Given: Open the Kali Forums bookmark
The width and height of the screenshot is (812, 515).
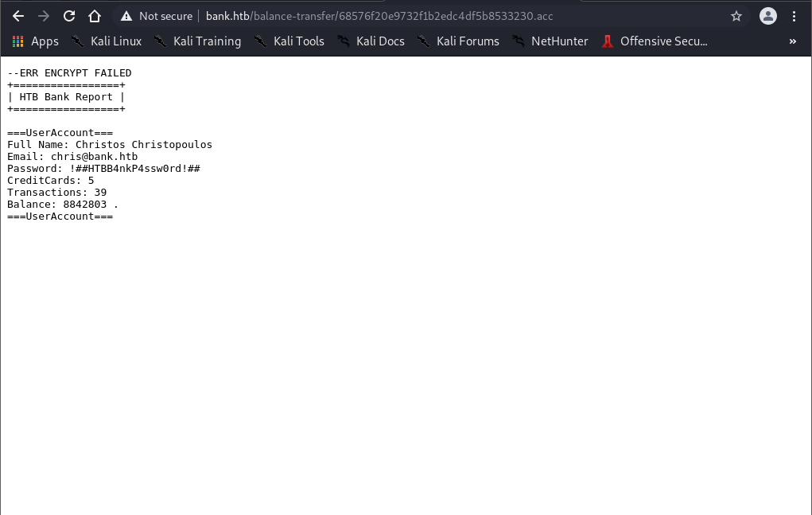Looking at the screenshot, I should pyautogui.click(x=459, y=41).
